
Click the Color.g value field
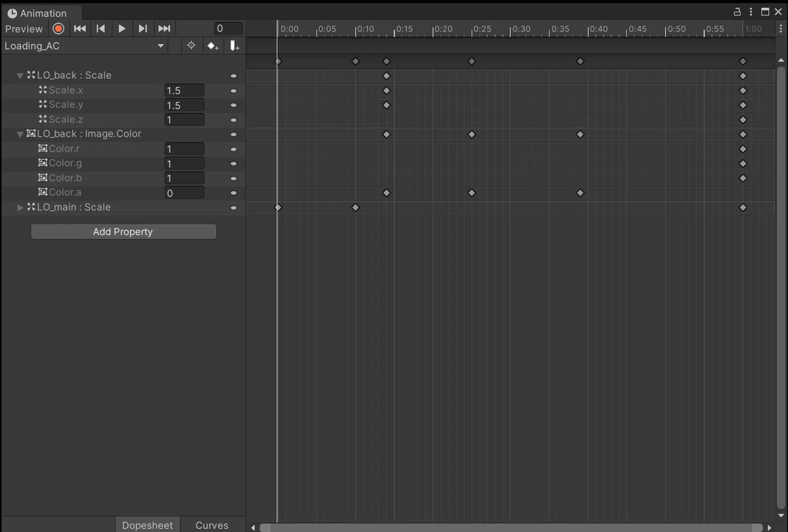pyautogui.click(x=184, y=164)
